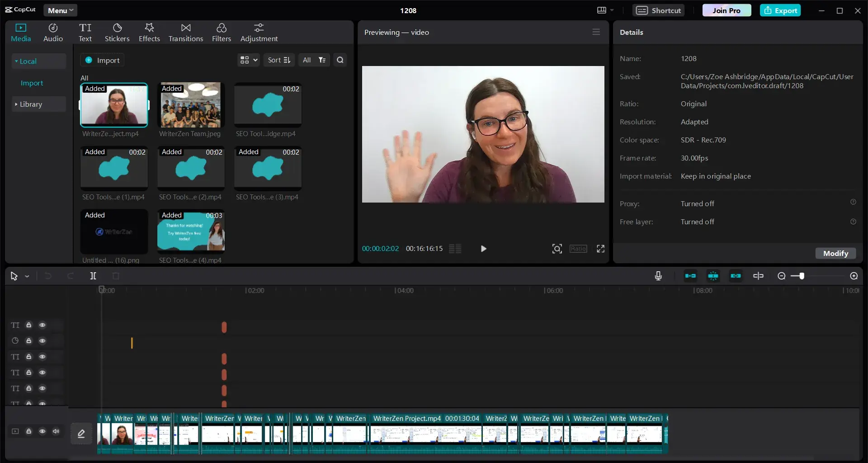Open the Stickers tab
Image resolution: width=868 pixels, height=463 pixels.
[x=117, y=33]
